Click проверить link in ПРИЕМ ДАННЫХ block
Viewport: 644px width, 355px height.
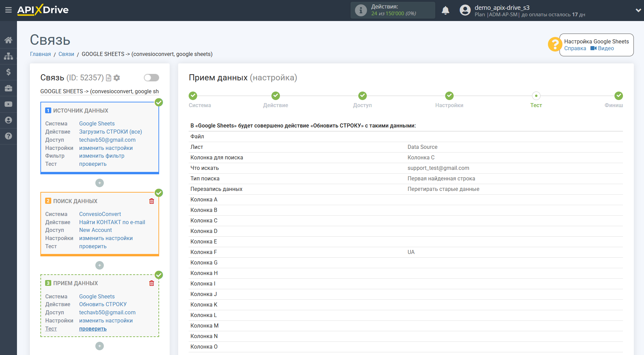click(x=93, y=329)
